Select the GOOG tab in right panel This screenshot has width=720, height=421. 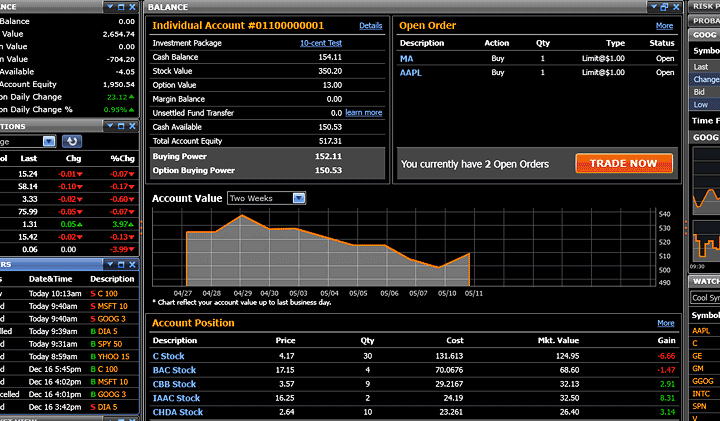pos(704,35)
